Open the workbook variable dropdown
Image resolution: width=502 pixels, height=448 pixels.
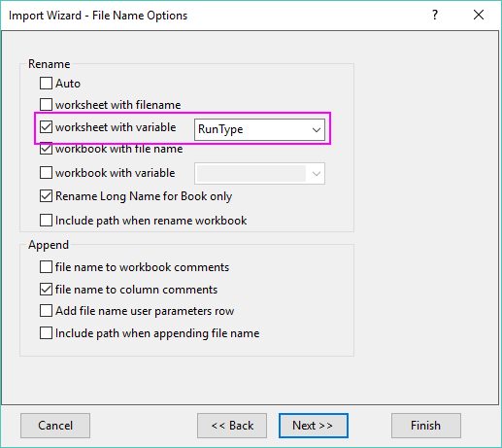pyautogui.click(x=259, y=174)
